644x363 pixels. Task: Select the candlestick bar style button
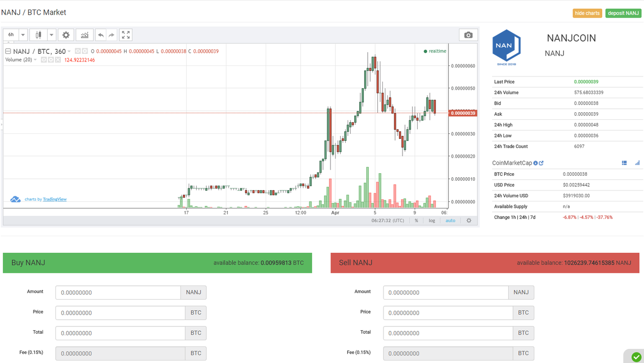38,35
